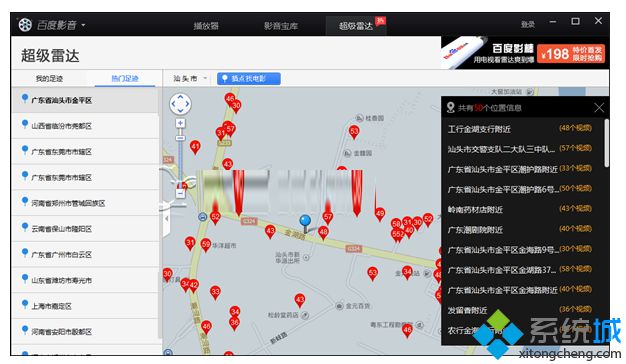Open 工行金湖支行附近 location entry
Screen dimensions: 626x364
(x=520, y=129)
